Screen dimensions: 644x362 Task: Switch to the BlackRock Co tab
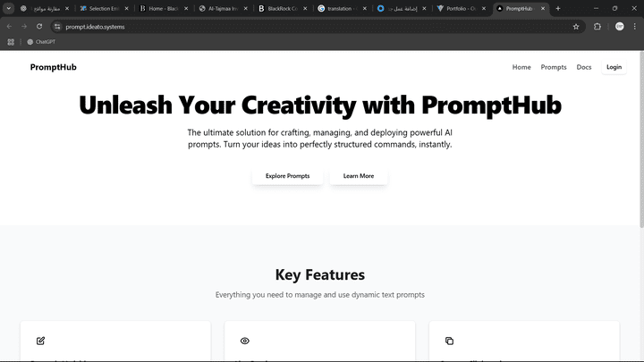pos(283,8)
